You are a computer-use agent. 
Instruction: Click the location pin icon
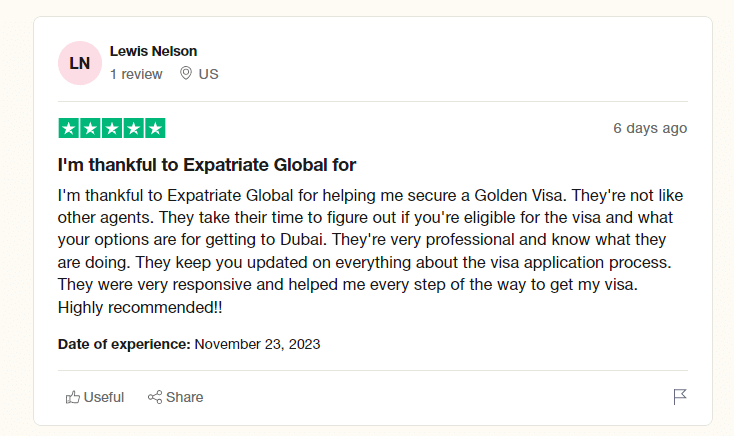click(x=186, y=73)
